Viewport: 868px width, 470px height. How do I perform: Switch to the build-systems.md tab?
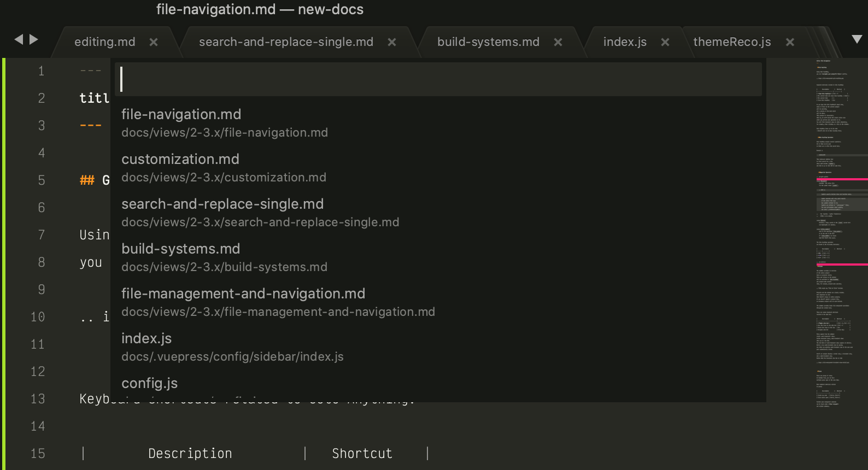[488, 42]
